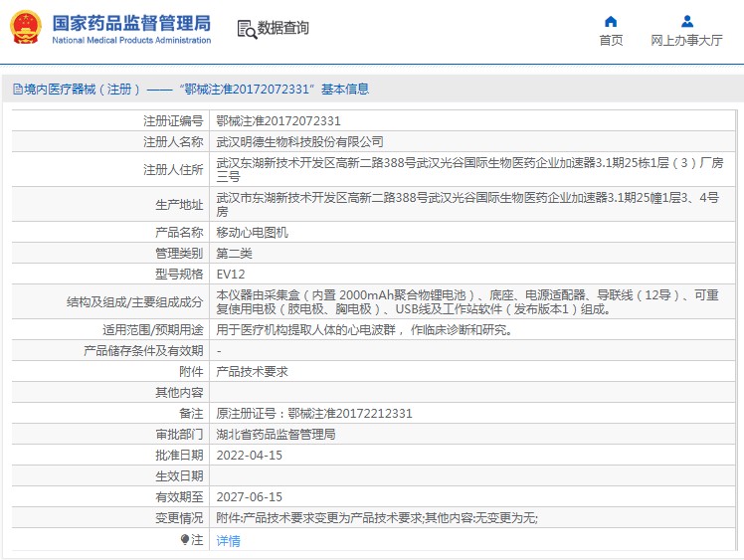Screen dimensions: 744x560
Task: Click remark 原注册证号：鄂械注准20172212331
Action: (x=314, y=414)
